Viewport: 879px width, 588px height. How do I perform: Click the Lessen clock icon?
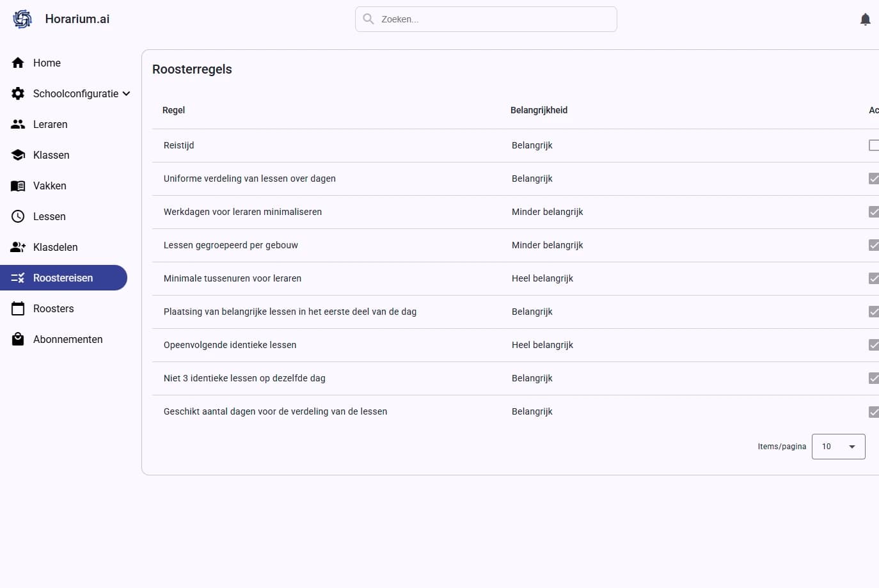(x=18, y=216)
